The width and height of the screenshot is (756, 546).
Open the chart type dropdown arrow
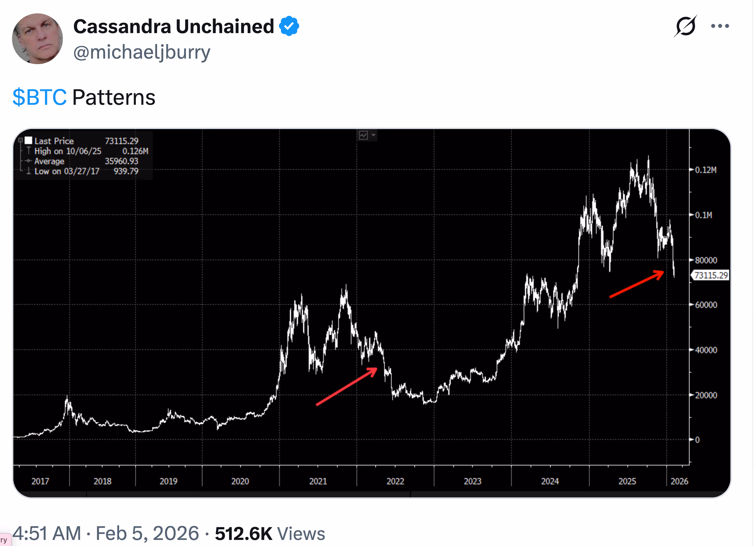coord(373,135)
